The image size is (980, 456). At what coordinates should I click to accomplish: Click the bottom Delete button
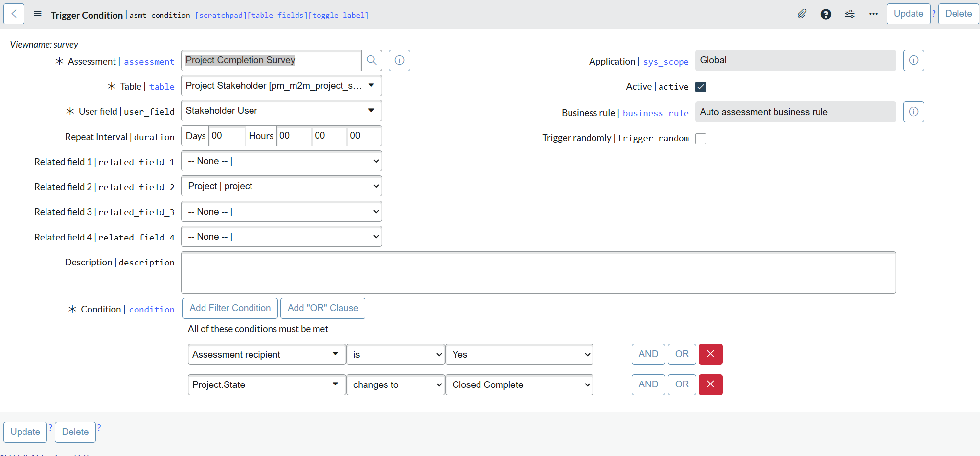click(75, 432)
